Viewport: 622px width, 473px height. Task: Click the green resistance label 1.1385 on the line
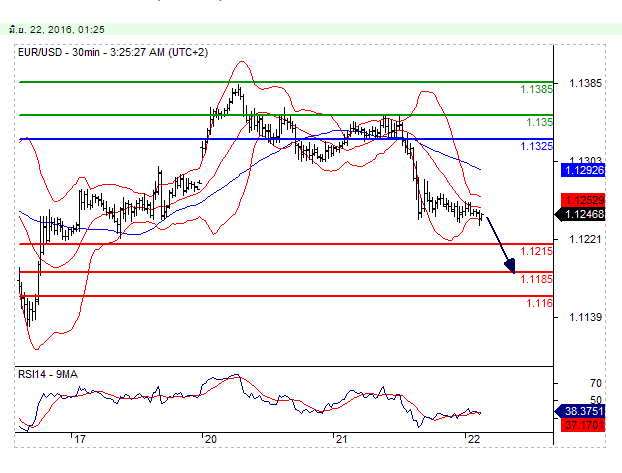click(536, 89)
